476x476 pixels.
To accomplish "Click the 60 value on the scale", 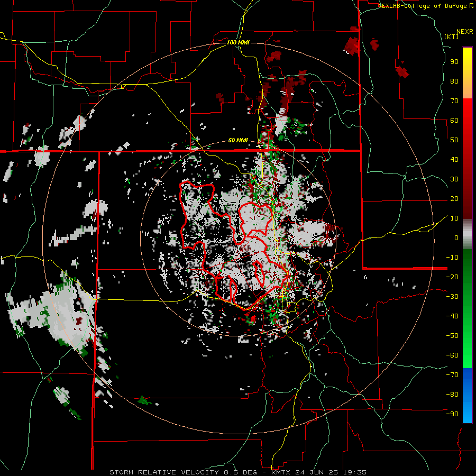I will coord(454,120).
